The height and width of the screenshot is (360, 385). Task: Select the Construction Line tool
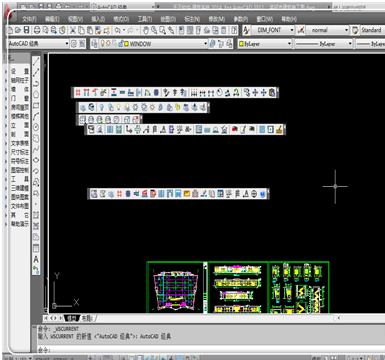click(36, 72)
